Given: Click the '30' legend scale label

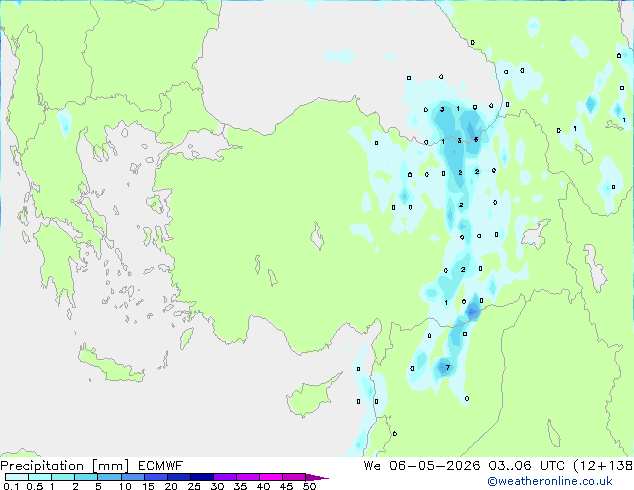Looking at the screenshot, I should (217, 486).
